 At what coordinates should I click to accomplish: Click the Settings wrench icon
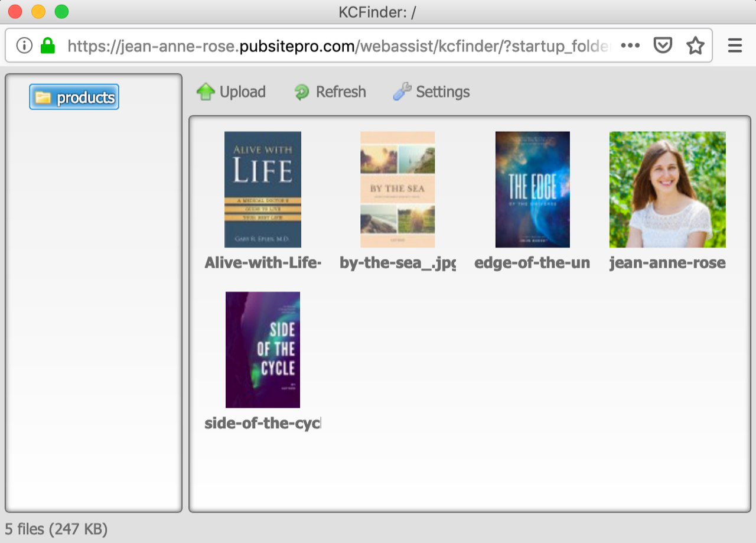point(402,92)
